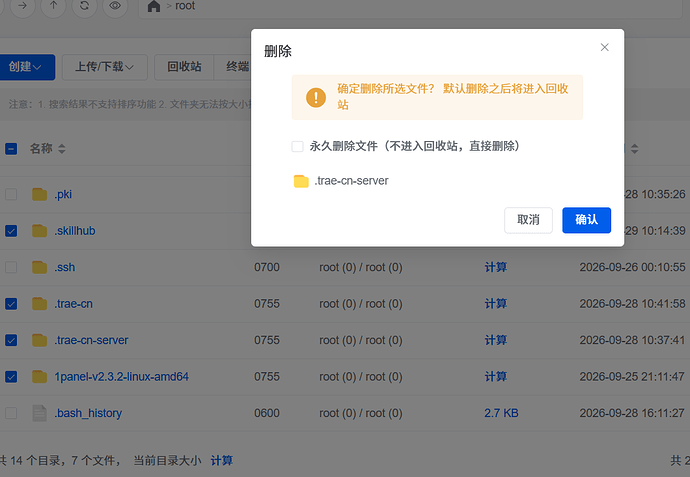690x477 pixels.
Task: Close the 删除 dialog with X
Action: [605, 48]
